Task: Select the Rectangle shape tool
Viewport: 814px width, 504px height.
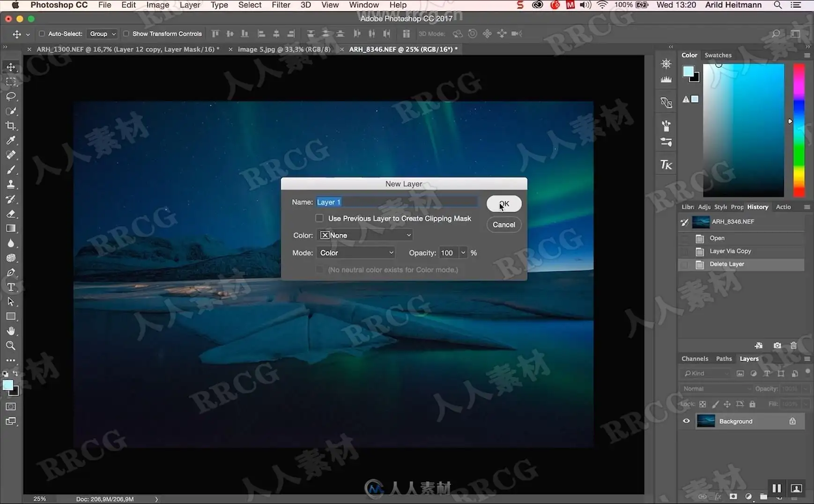Action: tap(11, 316)
